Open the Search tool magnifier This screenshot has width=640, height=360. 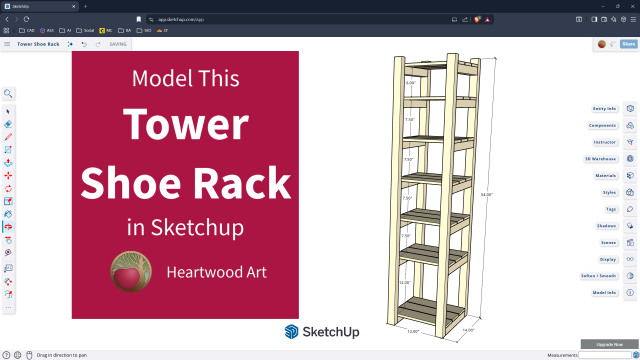tap(8, 94)
